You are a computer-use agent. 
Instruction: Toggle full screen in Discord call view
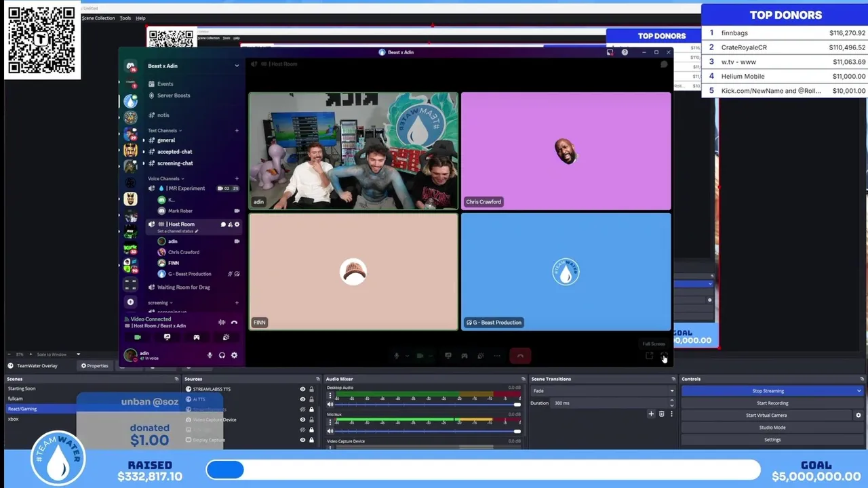pos(664,356)
